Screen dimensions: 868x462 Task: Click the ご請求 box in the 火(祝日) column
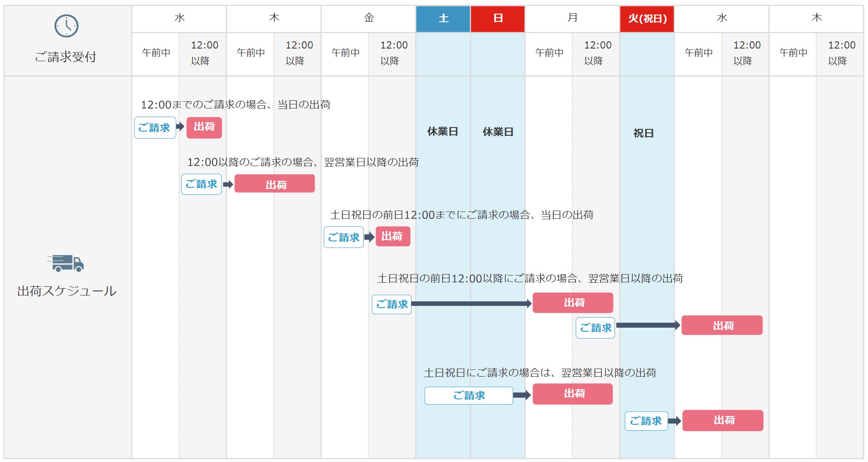[x=646, y=421]
